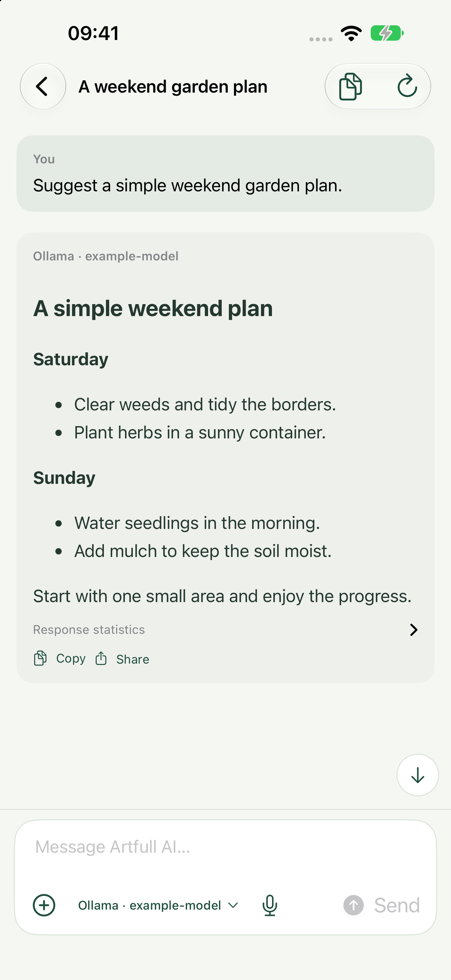Image resolution: width=451 pixels, height=980 pixels.
Task: Jump to bottom with the down arrow
Action: pos(418,775)
